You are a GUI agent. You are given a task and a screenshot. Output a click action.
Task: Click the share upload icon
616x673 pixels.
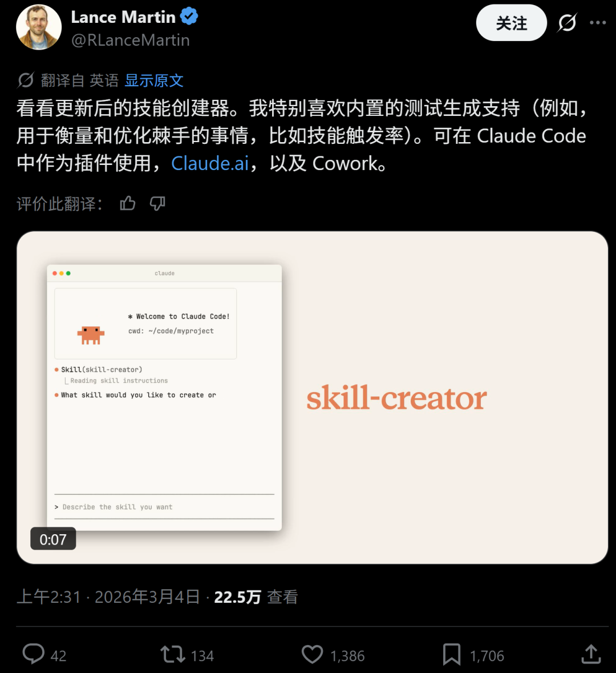(591, 655)
